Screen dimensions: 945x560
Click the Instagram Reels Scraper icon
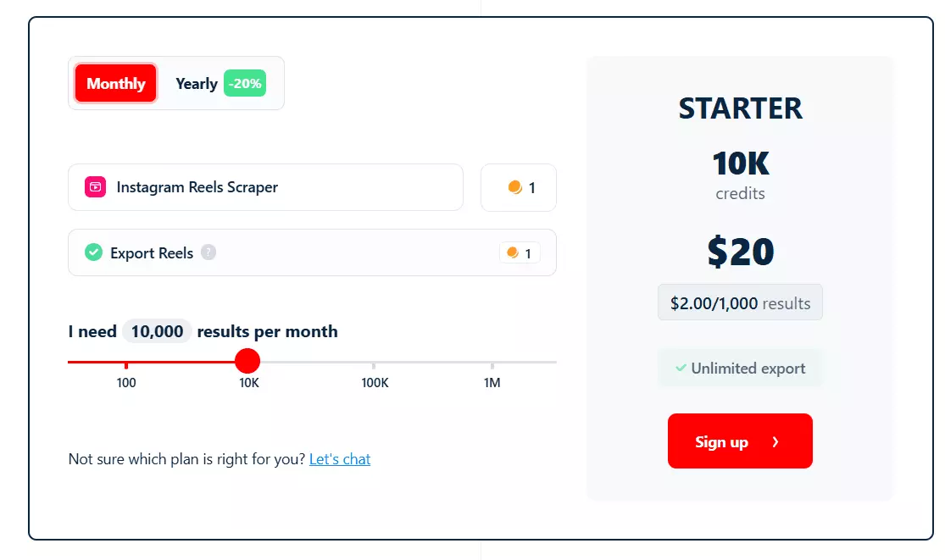pos(93,187)
